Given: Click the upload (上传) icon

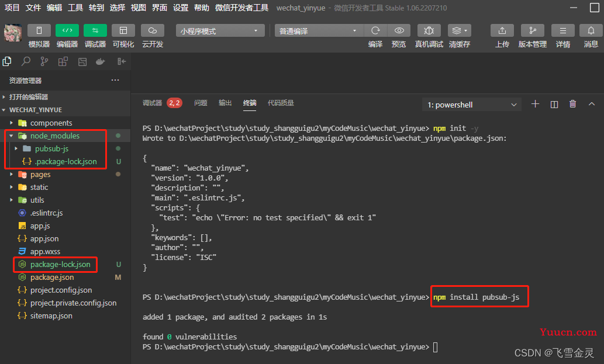Looking at the screenshot, I should [x=502, y=30].
